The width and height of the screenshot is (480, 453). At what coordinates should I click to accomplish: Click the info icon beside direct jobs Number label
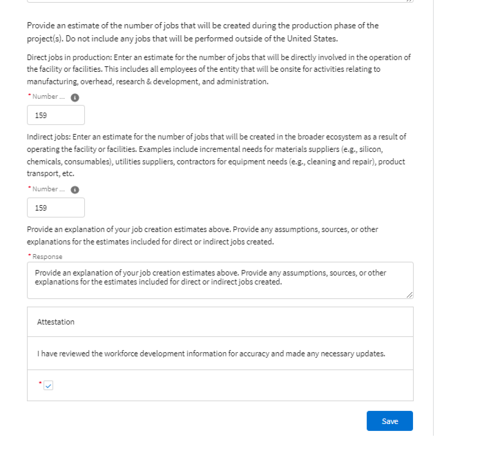[75, 97]
